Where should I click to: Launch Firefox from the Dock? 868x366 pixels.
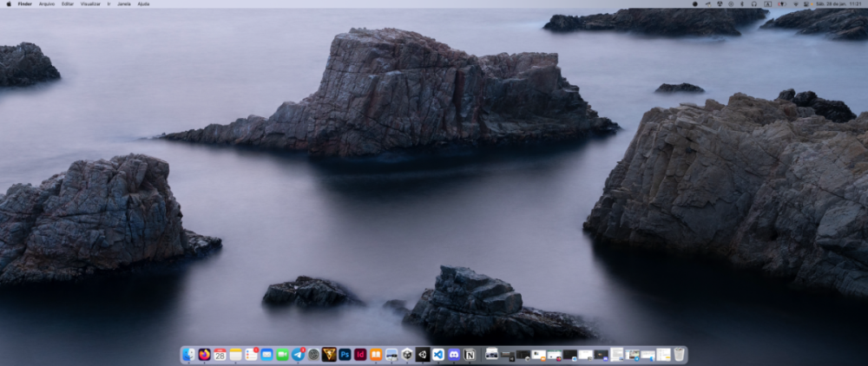point(204,355)
